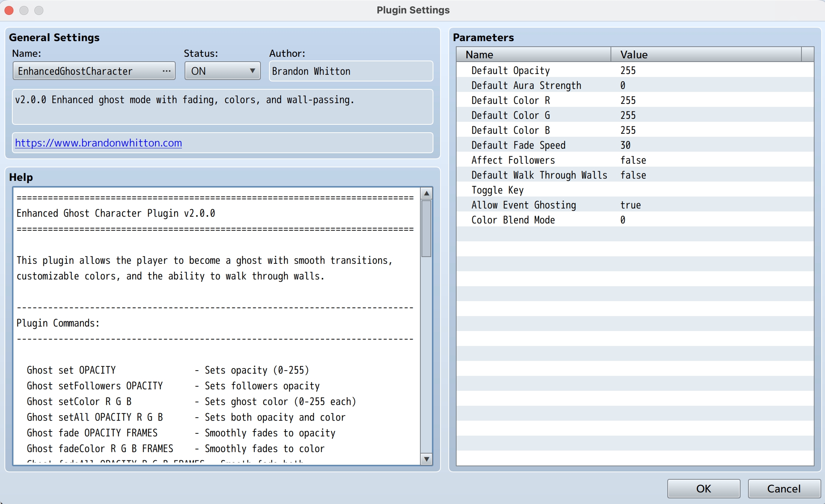Viewport: 825px width, 504px height.
Task: Select Default Walk Through Walls parameter
Action: pos(635,175)
